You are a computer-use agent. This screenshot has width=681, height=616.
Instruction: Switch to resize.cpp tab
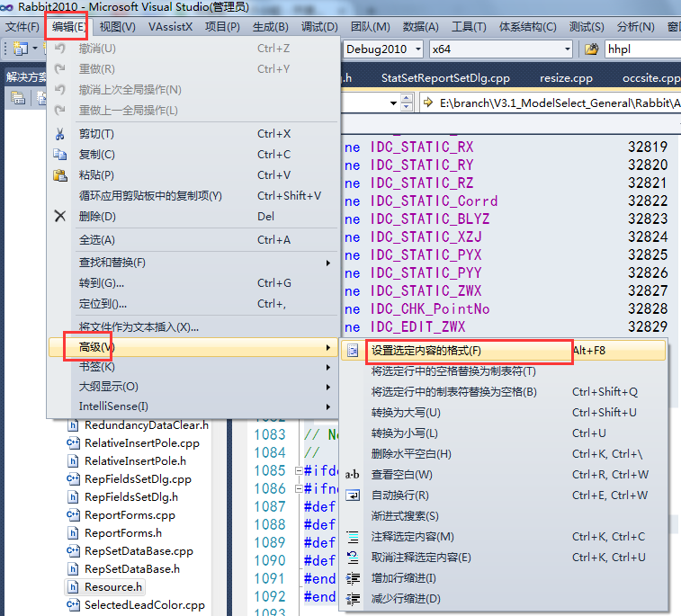pyautogui.click(x=566, y=78)
